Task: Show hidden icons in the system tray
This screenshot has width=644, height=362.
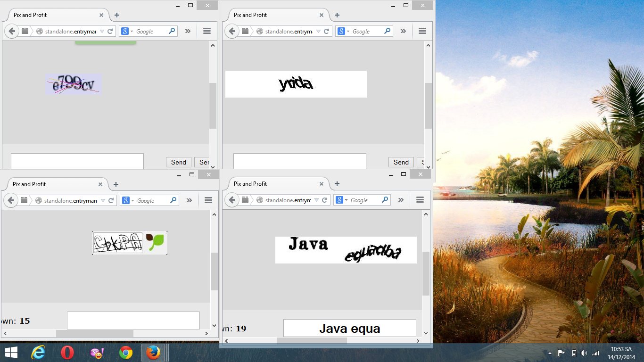Action: click(550, 353)
